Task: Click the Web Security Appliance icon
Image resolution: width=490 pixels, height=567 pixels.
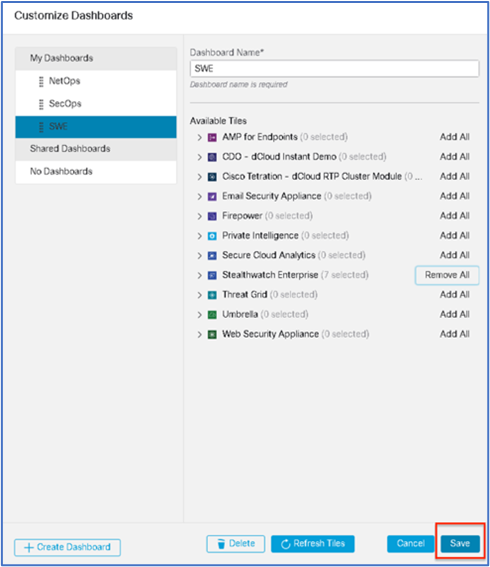Action: (x=212, y=334)
